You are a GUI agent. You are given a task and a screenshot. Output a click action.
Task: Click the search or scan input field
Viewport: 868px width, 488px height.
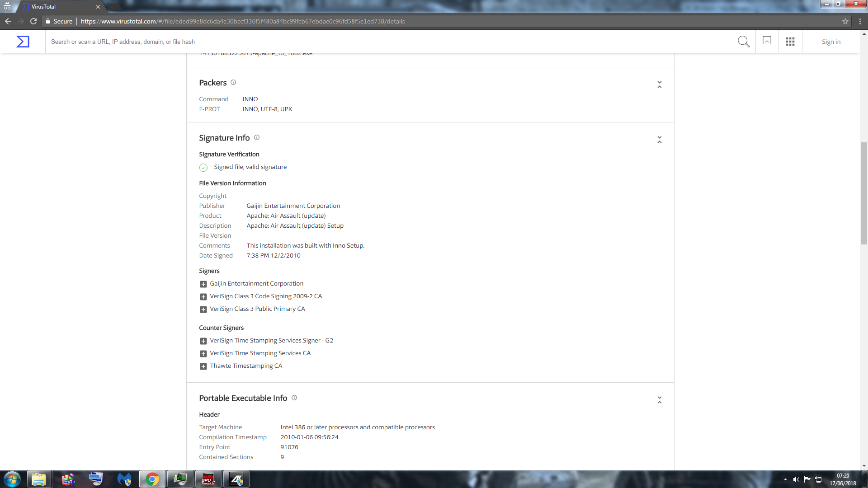coord(389,42)
